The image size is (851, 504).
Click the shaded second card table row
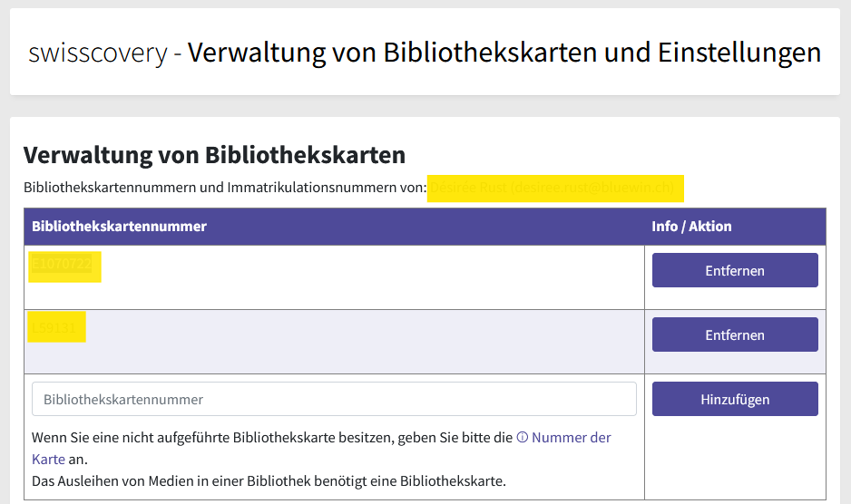[363, 342]
